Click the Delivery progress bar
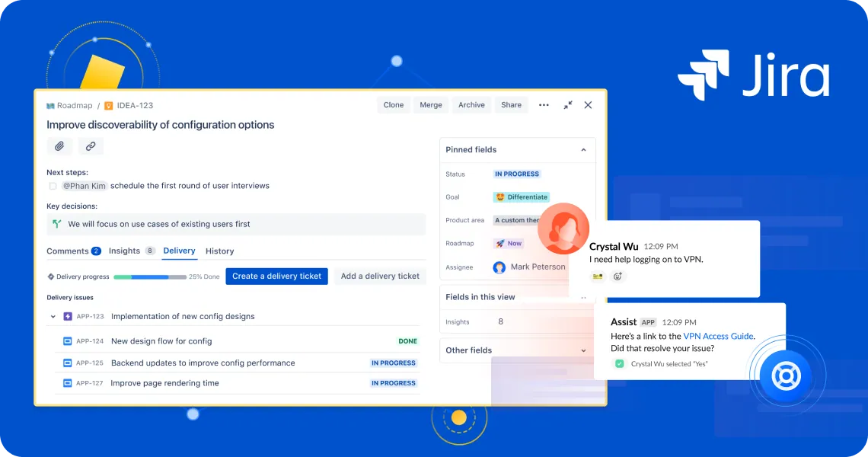The image size is (868, 457). 150,277
